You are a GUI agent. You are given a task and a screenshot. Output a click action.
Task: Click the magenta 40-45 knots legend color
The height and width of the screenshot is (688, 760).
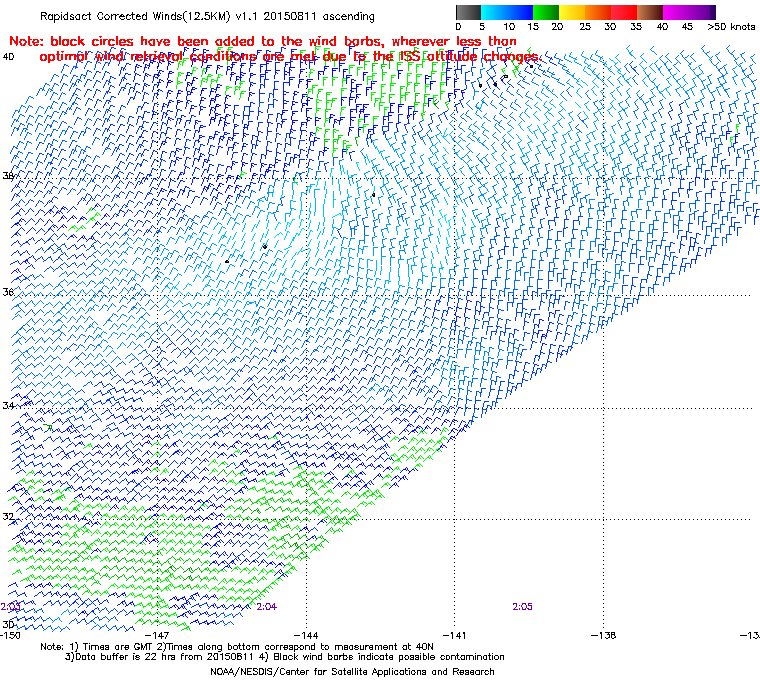[x=676, y=12]
